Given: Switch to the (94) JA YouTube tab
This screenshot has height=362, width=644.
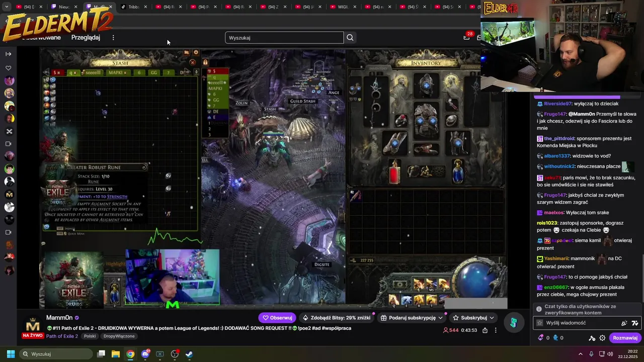Looking at the screenshot, I should pos(308,7).
